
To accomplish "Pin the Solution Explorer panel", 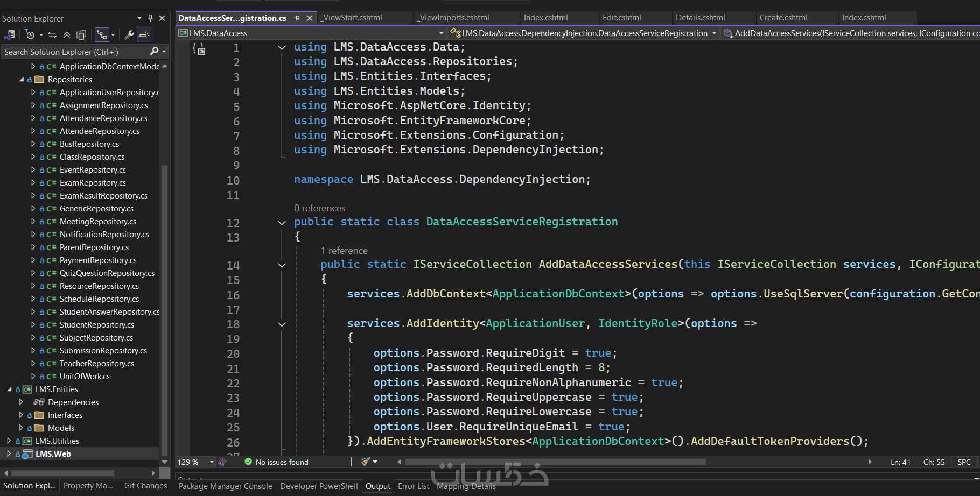I will [150, 18].
